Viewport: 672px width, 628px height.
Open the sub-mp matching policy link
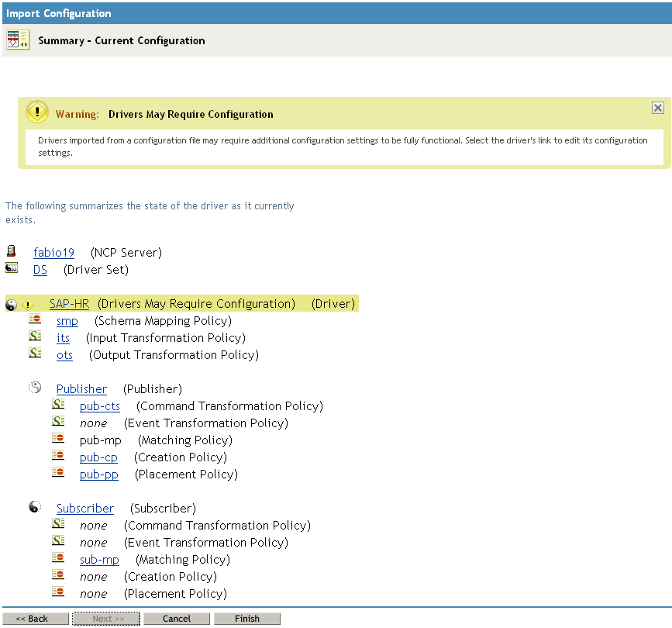point(99,560)
